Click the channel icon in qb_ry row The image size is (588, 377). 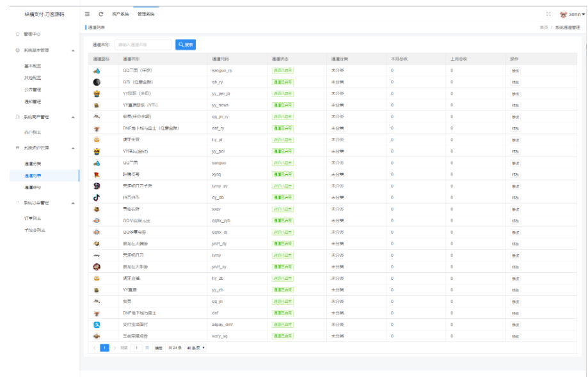pyautogui.click(x=97, y=82)
